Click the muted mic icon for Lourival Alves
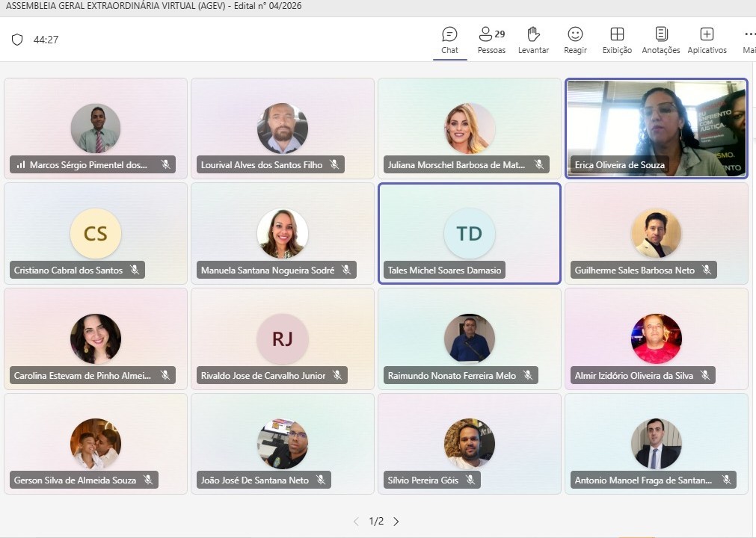The height and width of the screenshot is (538, 756). [x=334, y=164]
